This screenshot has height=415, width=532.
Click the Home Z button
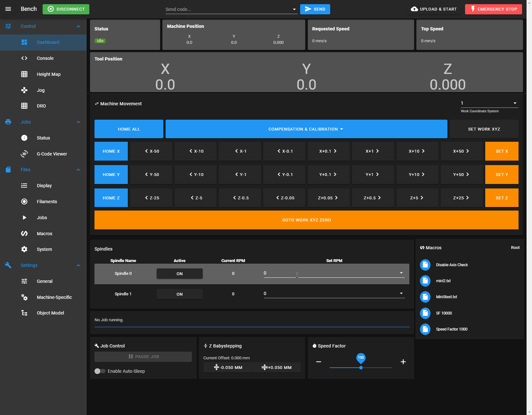(111, 198)
